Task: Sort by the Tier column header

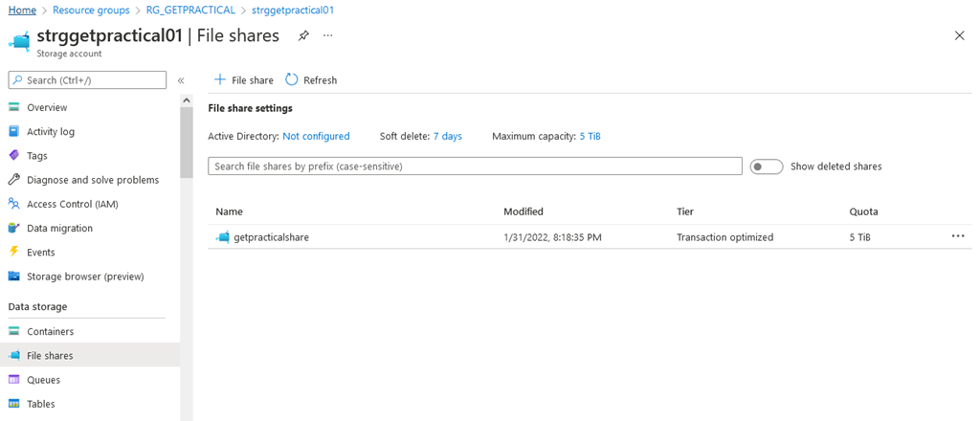Action: (685, 211)
